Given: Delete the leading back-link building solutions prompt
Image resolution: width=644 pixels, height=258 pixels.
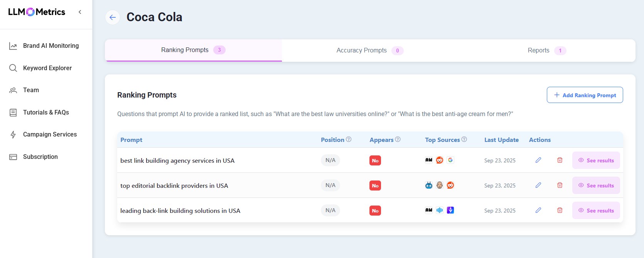Looking at the screenshot, I should click(x=560, y=210).
